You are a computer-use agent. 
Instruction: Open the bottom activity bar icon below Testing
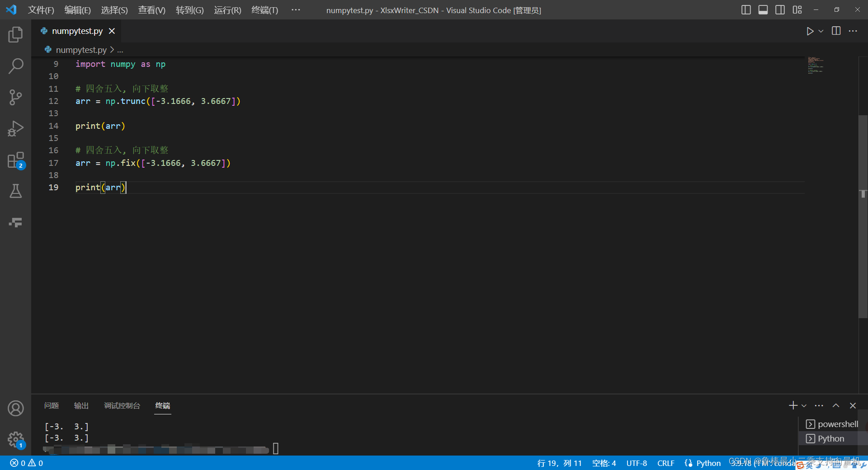15,222
